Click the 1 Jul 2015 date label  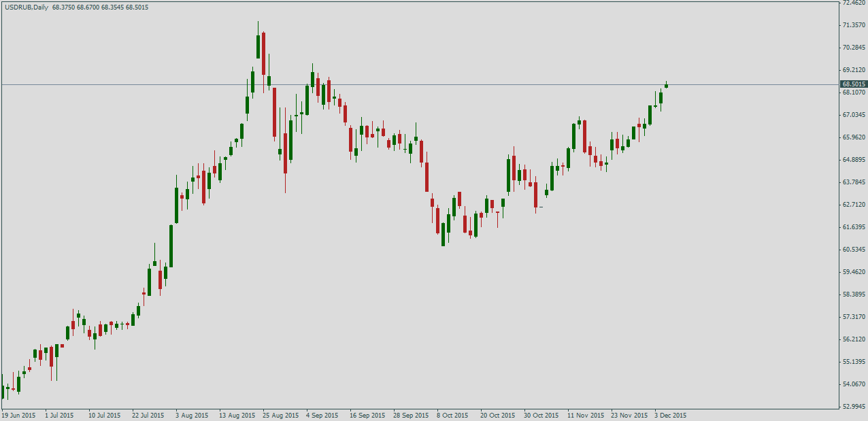[x=59, y=415]
